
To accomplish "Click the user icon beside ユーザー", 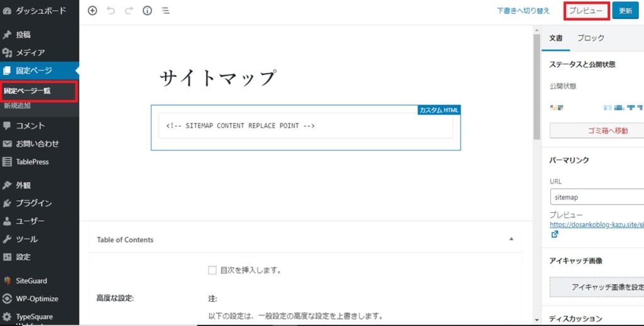I will [x=6, y=221].
